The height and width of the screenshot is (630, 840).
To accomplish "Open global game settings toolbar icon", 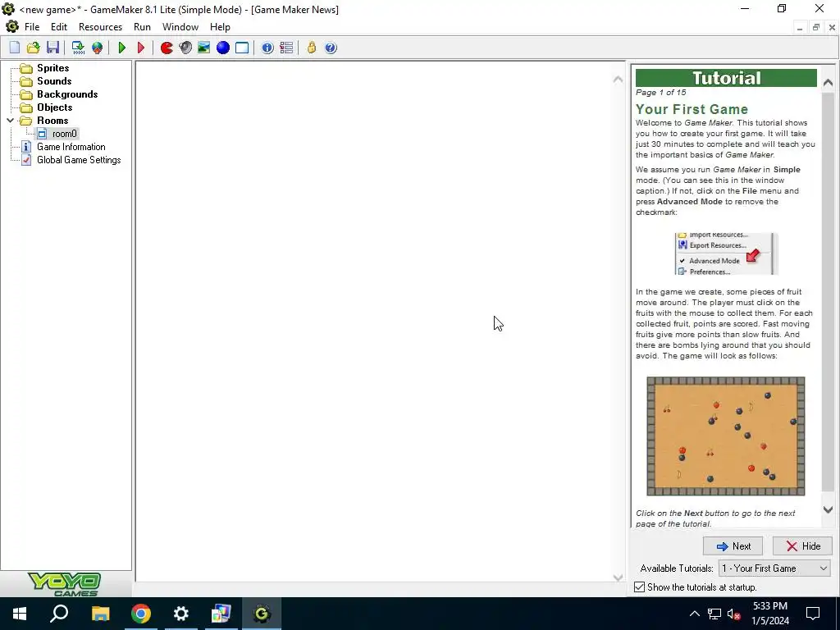I will pyautogui.click(x=286, y=48).
